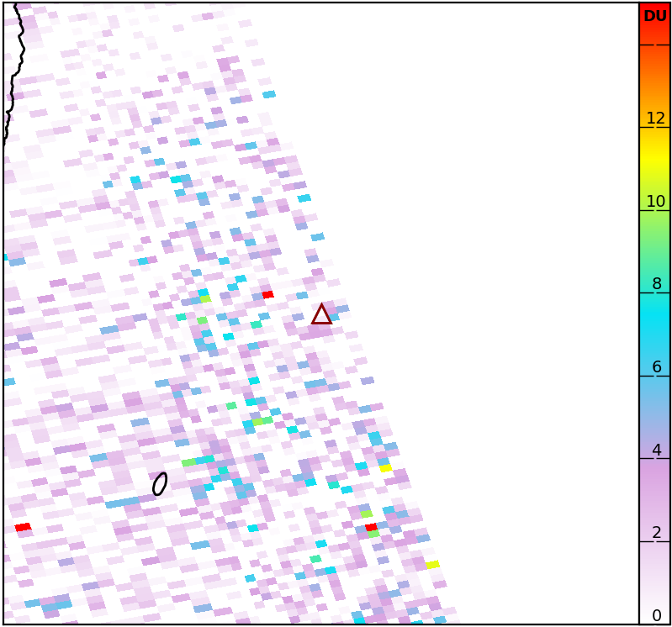Click the dark red triangle marker

pos(321,314)
